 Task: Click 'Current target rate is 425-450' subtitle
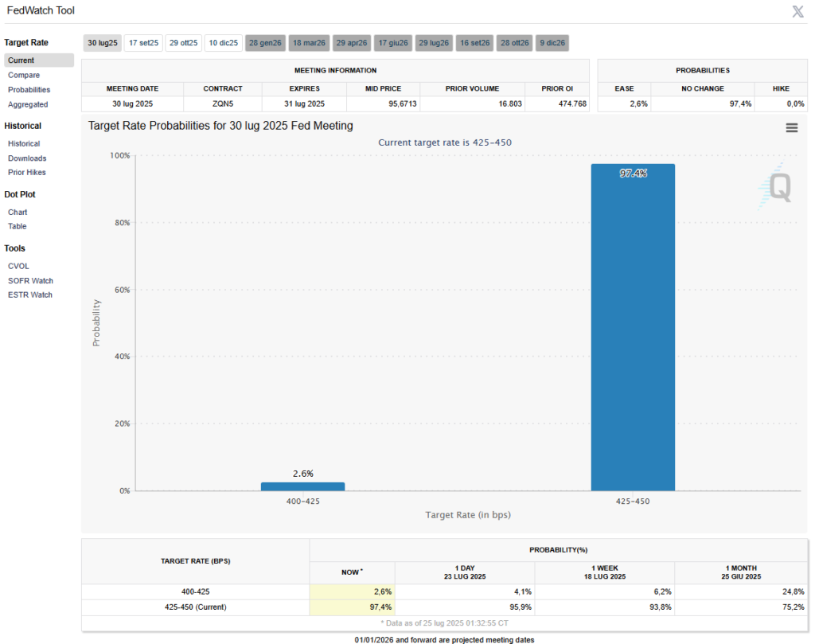pyautogui.click(x=445, y=142)
